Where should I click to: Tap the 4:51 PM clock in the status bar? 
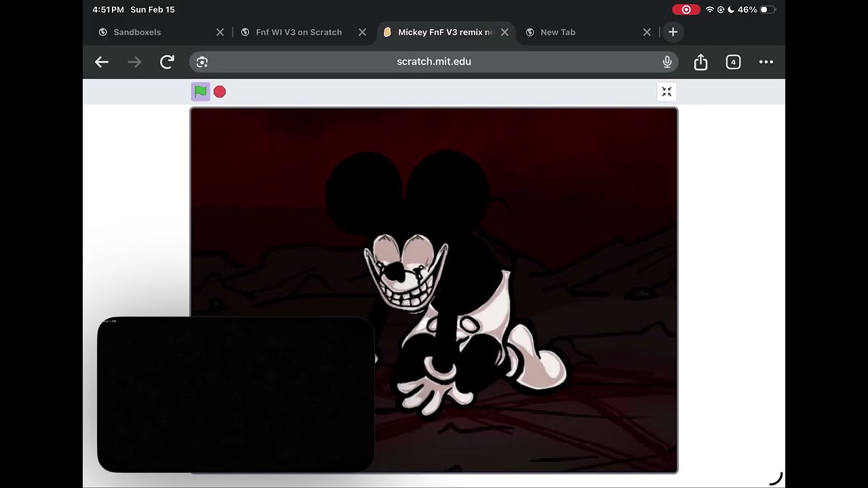(108, 9)
